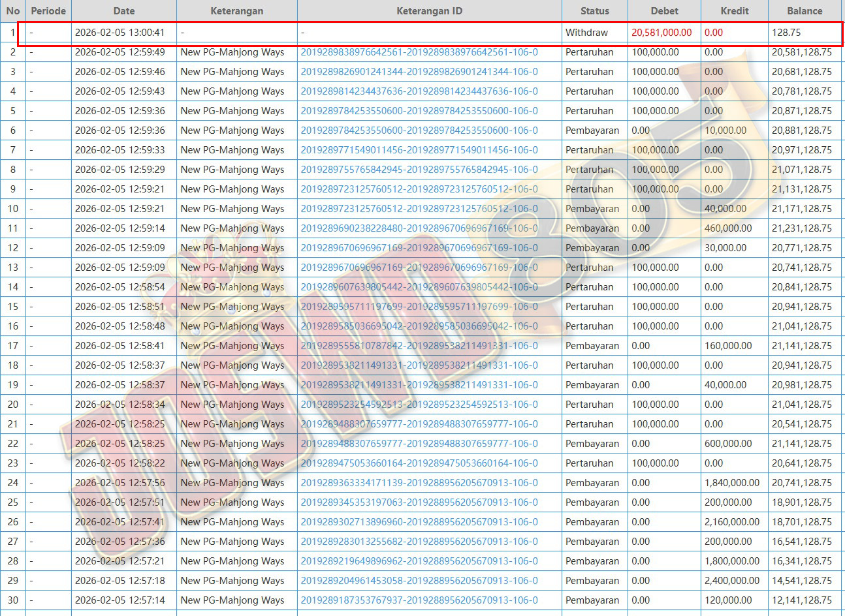The image size is (845, 616).
Task: Click the Periode column header
Action: click(x=48, y=11)
